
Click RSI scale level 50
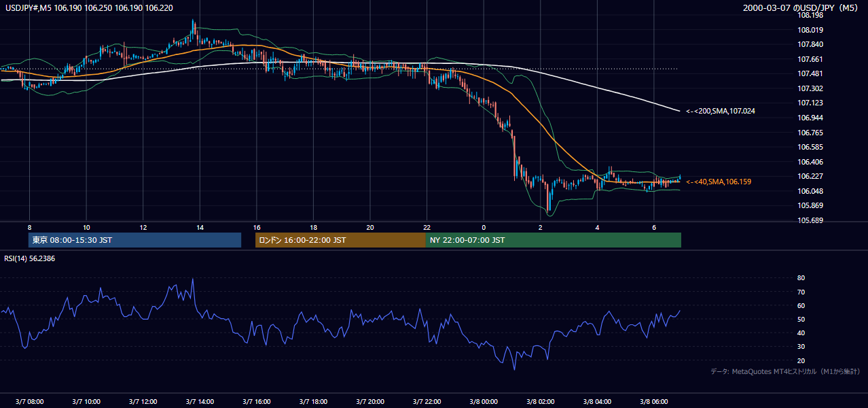[801, 319]
